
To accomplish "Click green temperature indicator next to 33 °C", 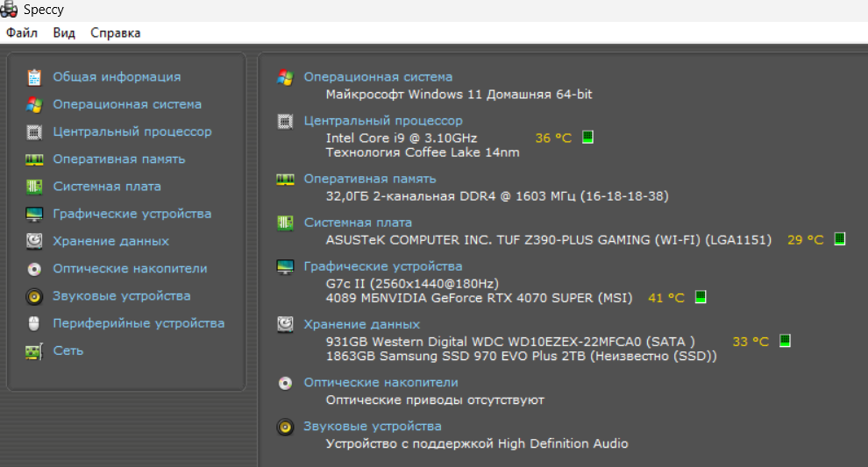I will [785, 340].
